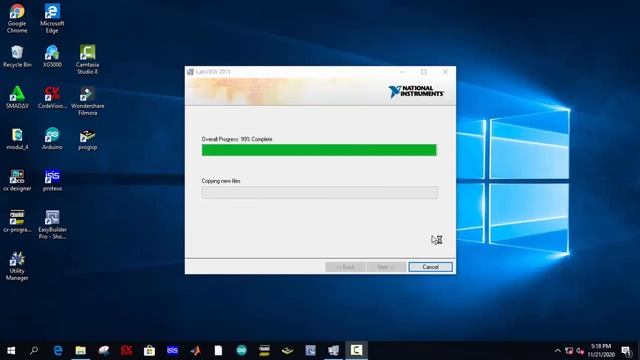The height and width of the screenshot is (360, 640).
Task: Click the LabVIEW installer title bar icon
Action: [190, 72]
